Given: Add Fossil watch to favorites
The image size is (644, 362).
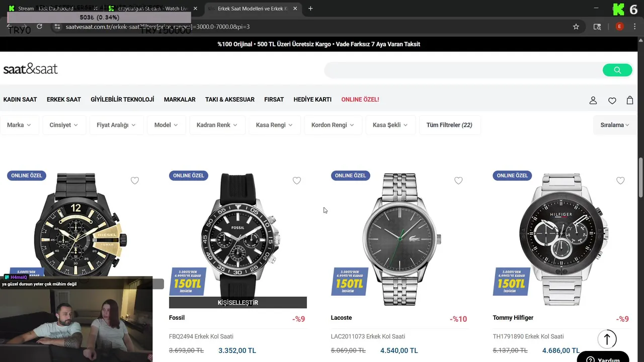Looking at the screenshot, I should 297,180.
